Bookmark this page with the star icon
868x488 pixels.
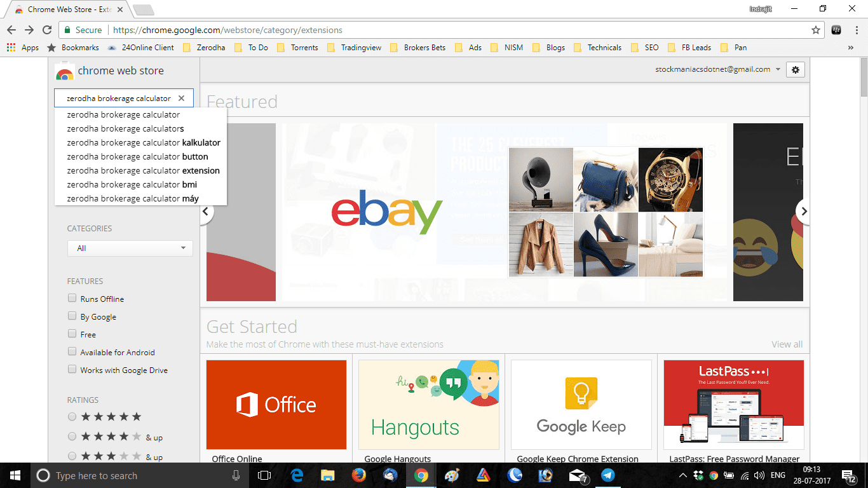tap(816, 30)
